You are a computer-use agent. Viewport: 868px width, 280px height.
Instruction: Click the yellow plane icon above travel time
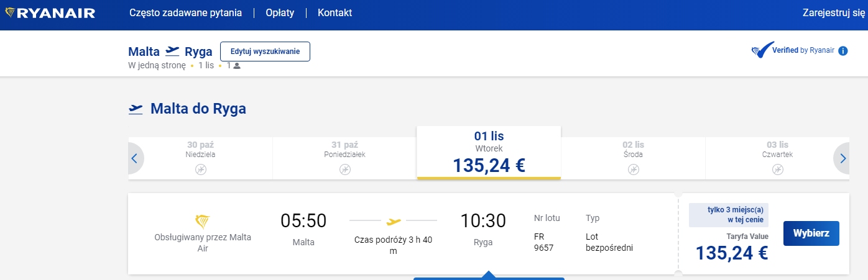(394, 221)
